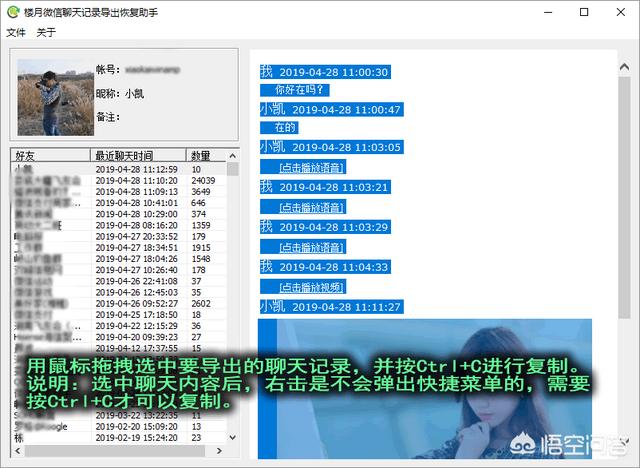The height and width of the screenshot is (468, 640).
Task: Select row dated 2019-04-28 10:29:00
Action: (x=118, y=214)
